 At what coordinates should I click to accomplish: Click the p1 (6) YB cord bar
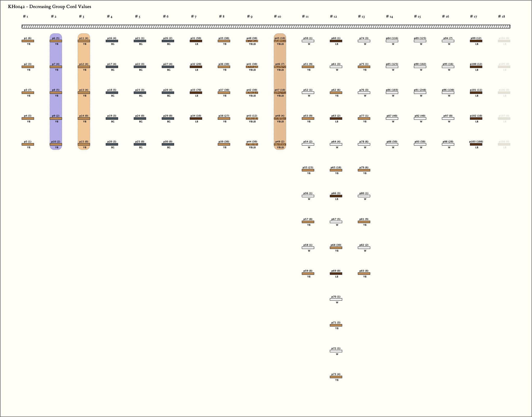(x=28, y=41)
